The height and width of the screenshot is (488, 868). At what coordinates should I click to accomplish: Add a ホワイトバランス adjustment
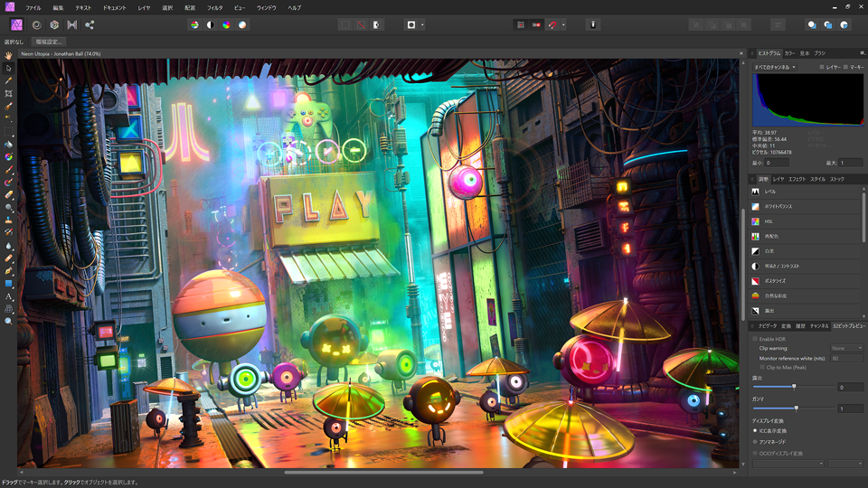tap(805, 206)
